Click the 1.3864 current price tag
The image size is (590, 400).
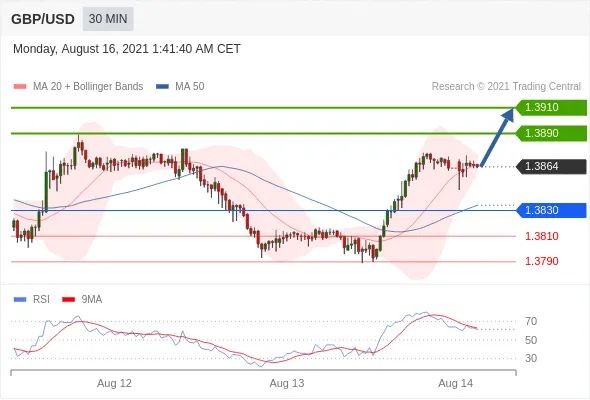(551, 166)
